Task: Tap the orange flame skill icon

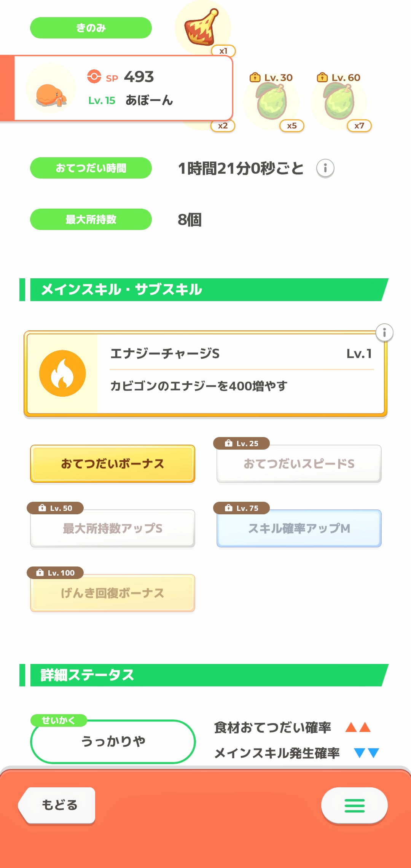Action: [x=62, y=373]
